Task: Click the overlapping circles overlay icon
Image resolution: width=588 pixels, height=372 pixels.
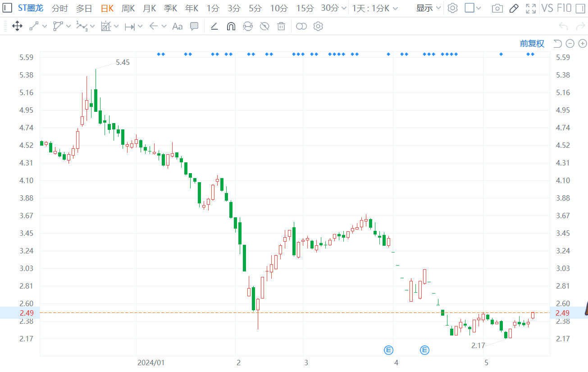Action: click(301, 26)
